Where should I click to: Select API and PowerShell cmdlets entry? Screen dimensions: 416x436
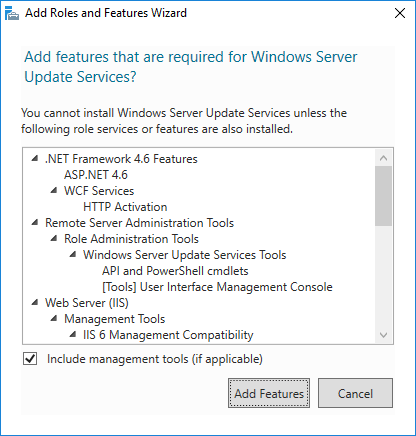pyautogui.click(x=175, y=271)
